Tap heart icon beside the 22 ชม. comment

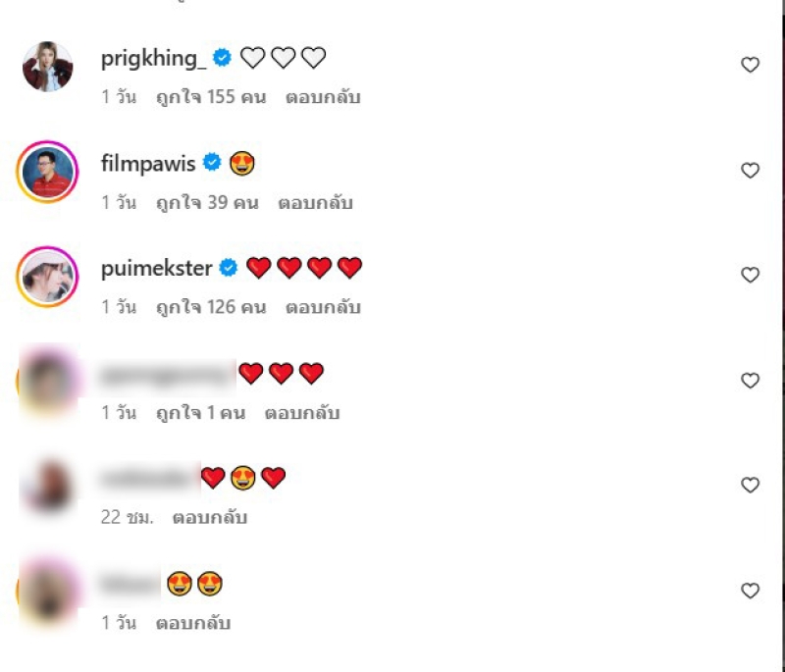(750, 485)
